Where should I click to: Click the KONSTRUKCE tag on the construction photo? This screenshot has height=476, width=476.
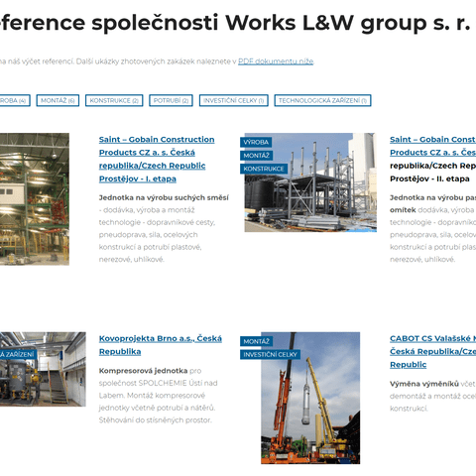pyautogui.click(x=264, y=169)
